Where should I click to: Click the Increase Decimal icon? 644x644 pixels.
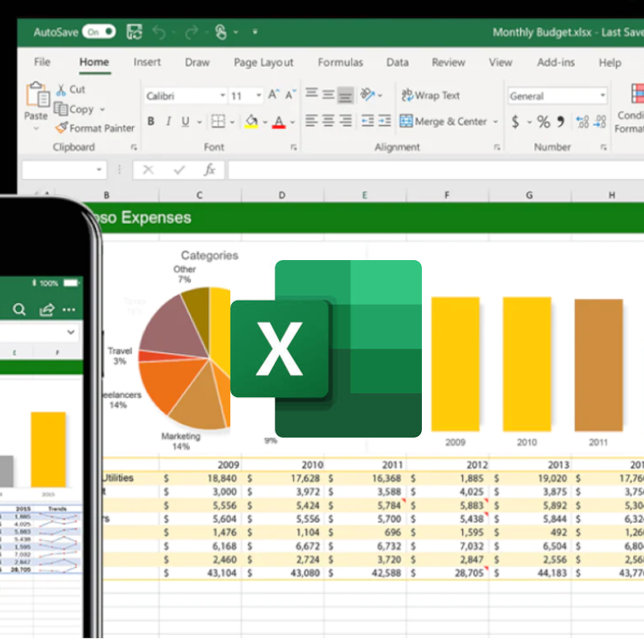(x=582, y=122)
